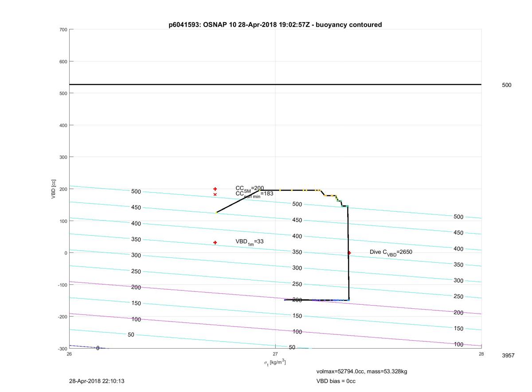
Task: Select the "VBD 1m=33" annotation
Action: (250, 242)
